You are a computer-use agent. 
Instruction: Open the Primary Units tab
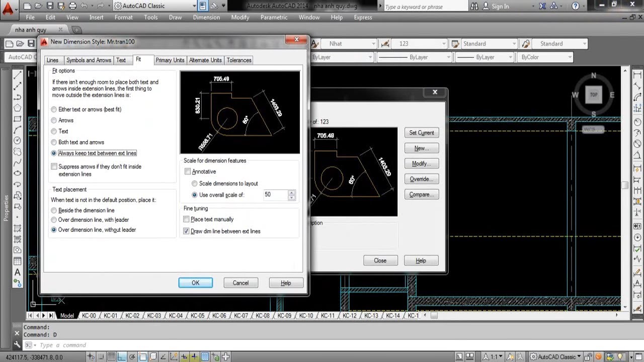[170, 60]
